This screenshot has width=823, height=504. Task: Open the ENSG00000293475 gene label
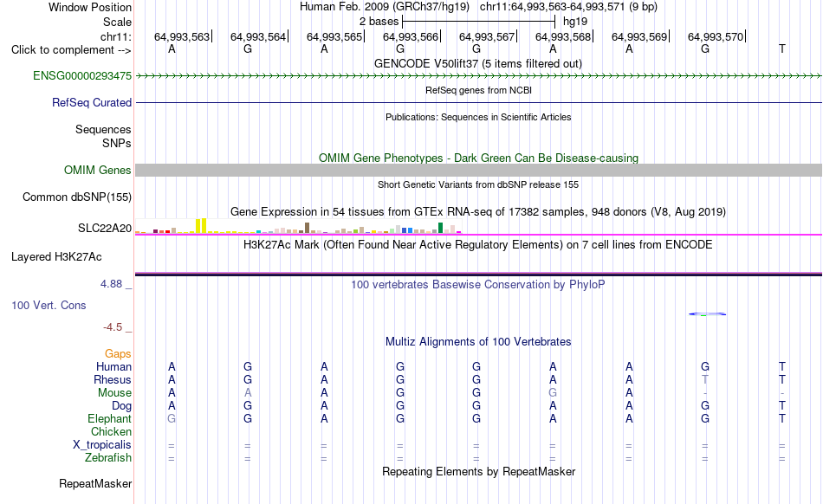pos(82,75)
